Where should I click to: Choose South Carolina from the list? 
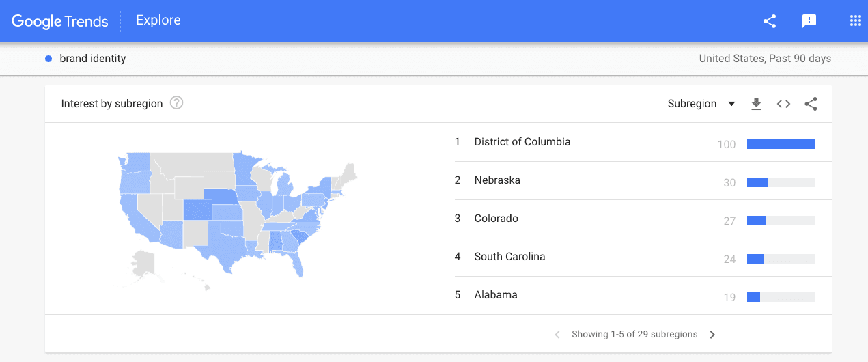tap(509, 257)
